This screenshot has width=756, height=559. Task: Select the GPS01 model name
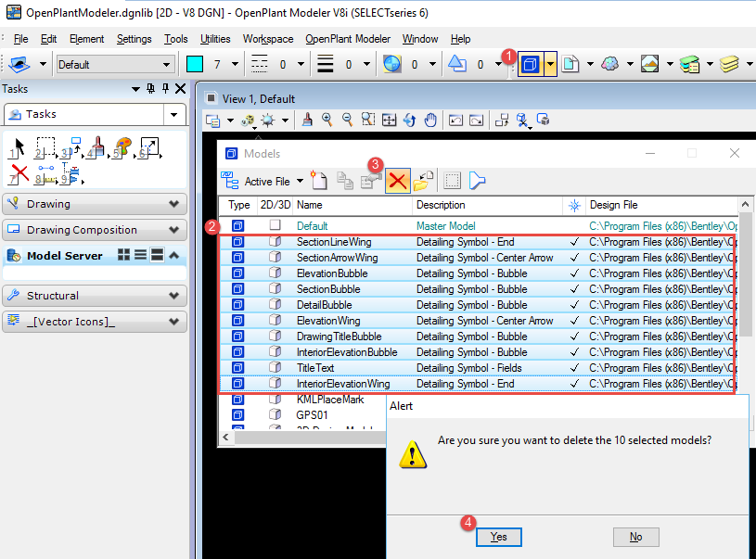[x=312, y=415]
